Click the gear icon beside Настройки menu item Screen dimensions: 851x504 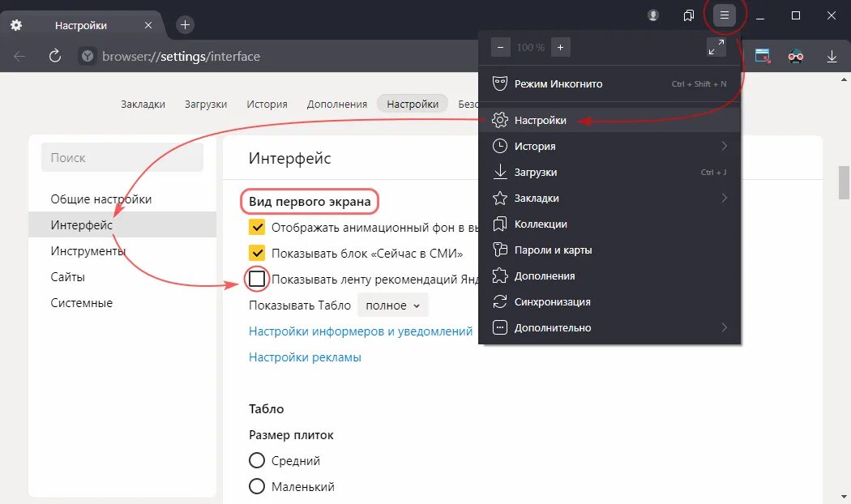pos(500,120)
